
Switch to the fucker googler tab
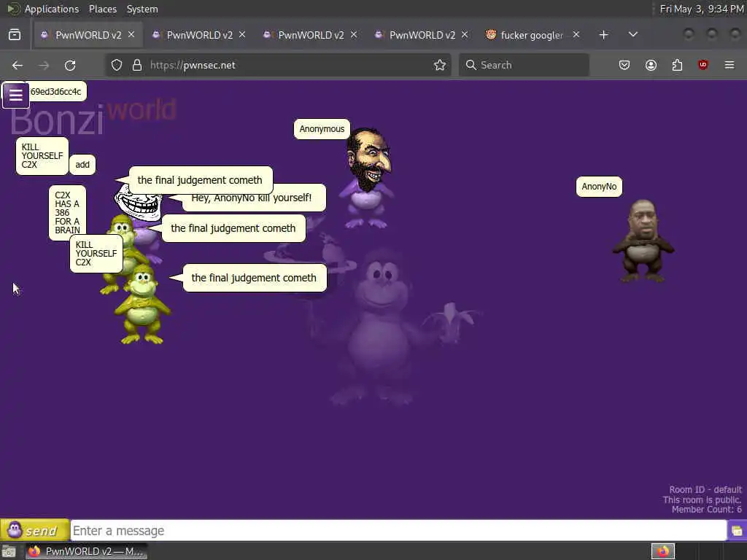tap(532, 35)
